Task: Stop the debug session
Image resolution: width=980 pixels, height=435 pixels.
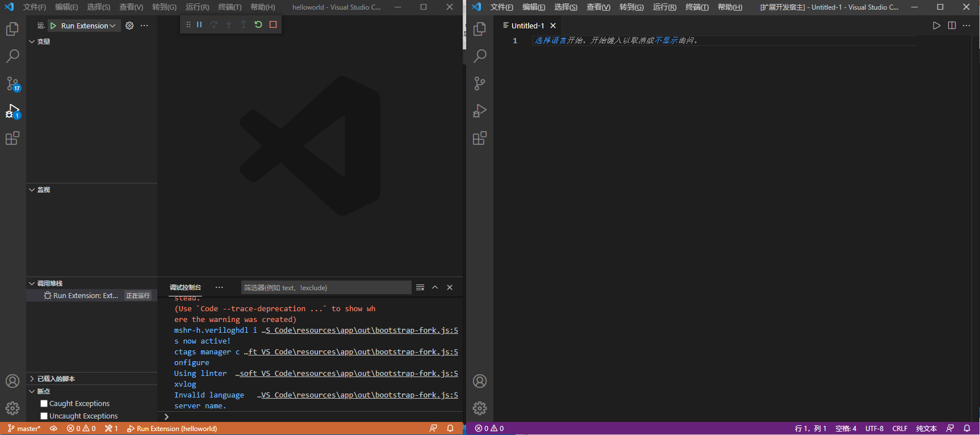Action: pyautogui.click(x=273, y=24)
